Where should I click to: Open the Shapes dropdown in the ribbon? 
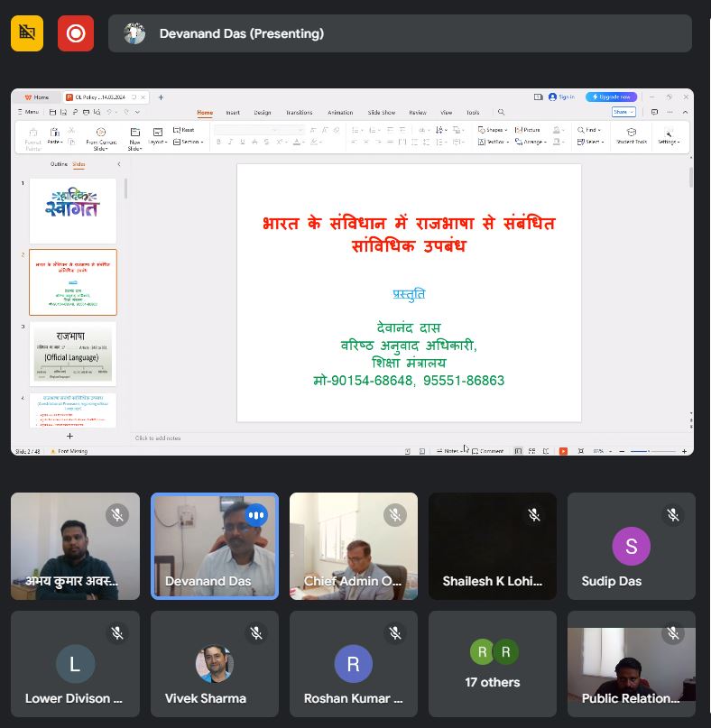[x=493, y=130]
